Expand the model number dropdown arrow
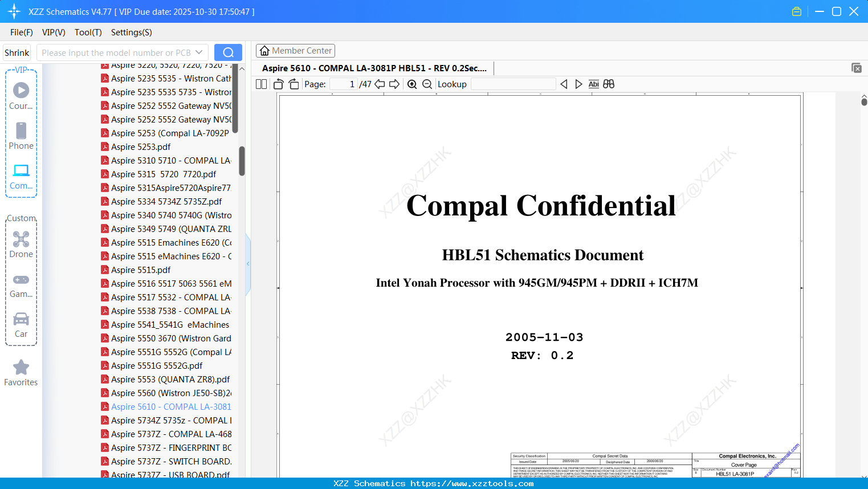Viewport: 868px width, 489px height. point(199,52)
